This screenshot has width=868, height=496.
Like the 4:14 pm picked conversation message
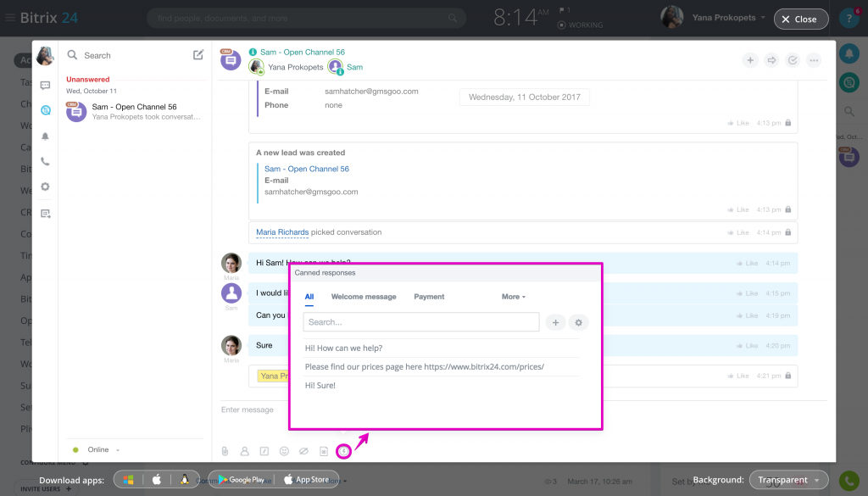tap(737, 232)
